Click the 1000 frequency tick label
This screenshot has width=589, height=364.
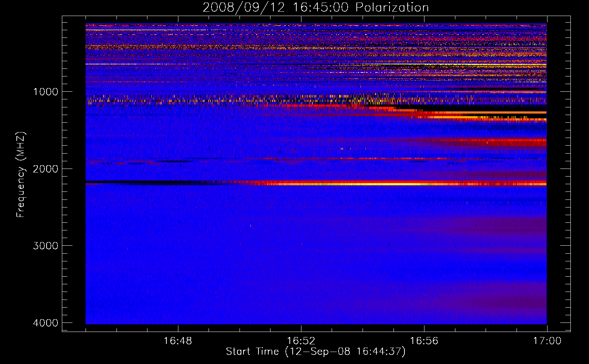(x=46, y=92)
